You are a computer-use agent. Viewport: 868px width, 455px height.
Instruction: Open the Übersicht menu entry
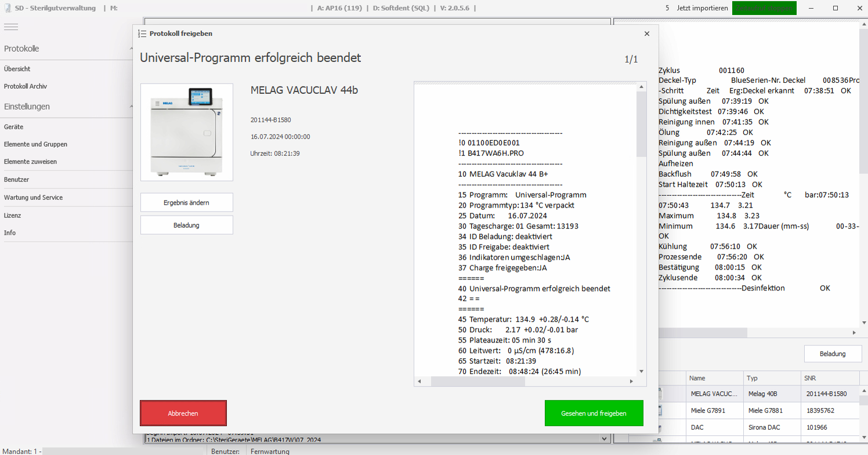click(17, 68)
